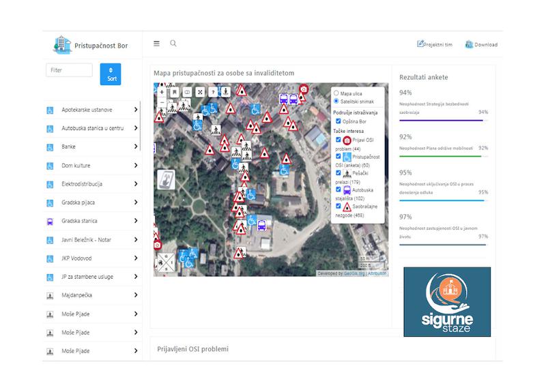Click the Pristupačnost Bor building logo
Screen dimensions: 546x392
click(62, 46)
